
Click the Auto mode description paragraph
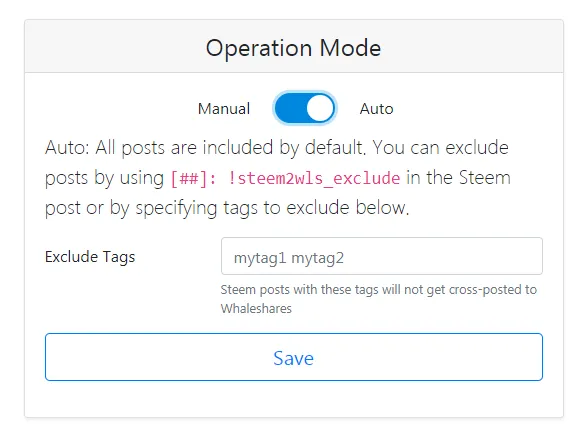[x=278, y=178]
